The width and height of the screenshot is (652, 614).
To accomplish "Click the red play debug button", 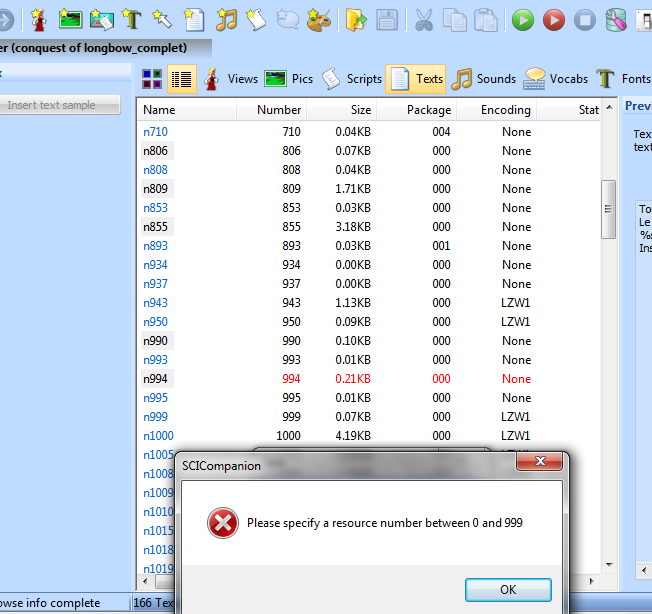I will point(554,20).
